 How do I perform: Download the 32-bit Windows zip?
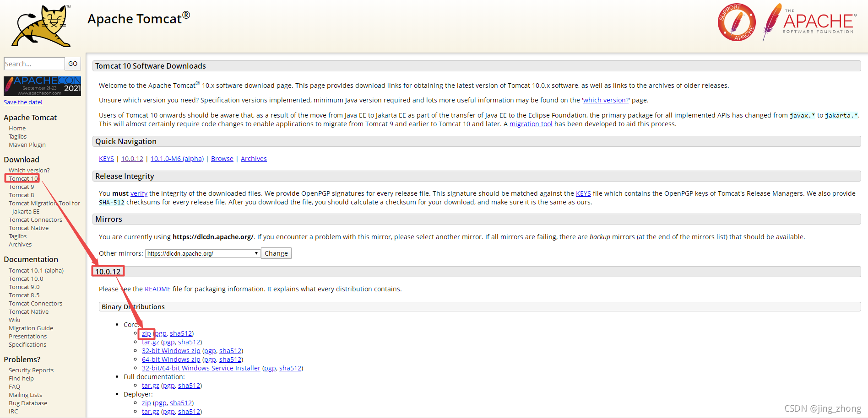[x=171, y=351]
